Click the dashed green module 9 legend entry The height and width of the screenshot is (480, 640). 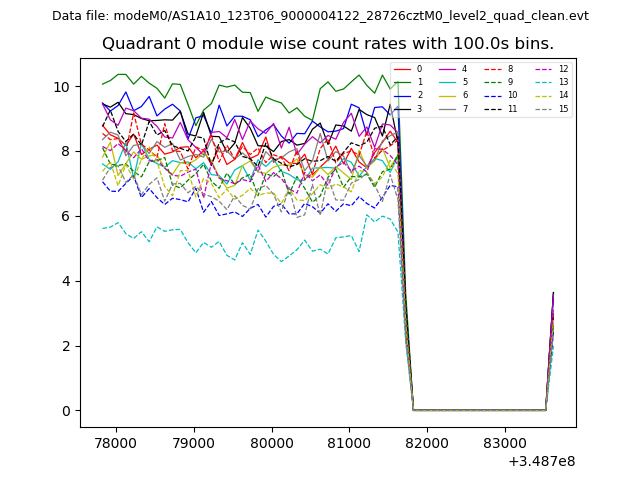pyautogui.click(x=498, y=82)
